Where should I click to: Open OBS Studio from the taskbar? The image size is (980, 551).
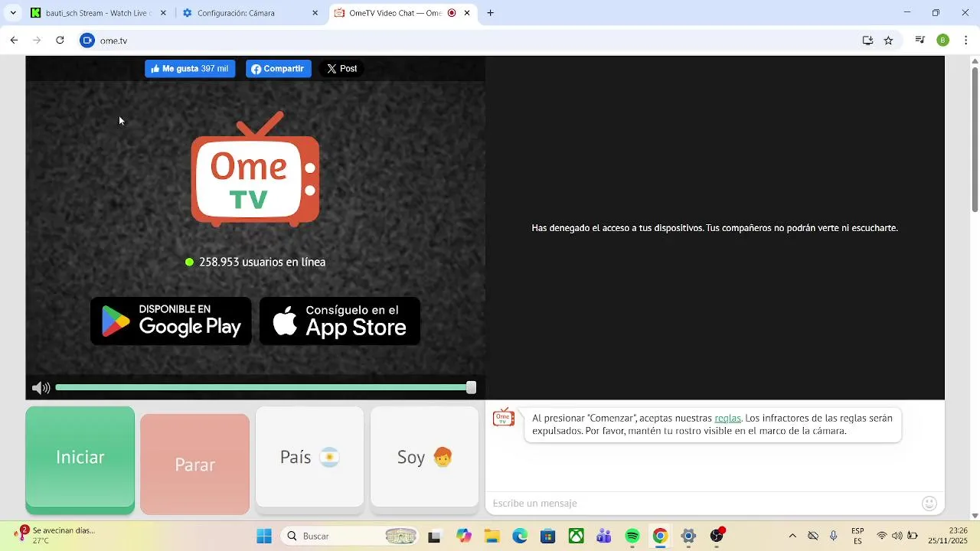717,536
